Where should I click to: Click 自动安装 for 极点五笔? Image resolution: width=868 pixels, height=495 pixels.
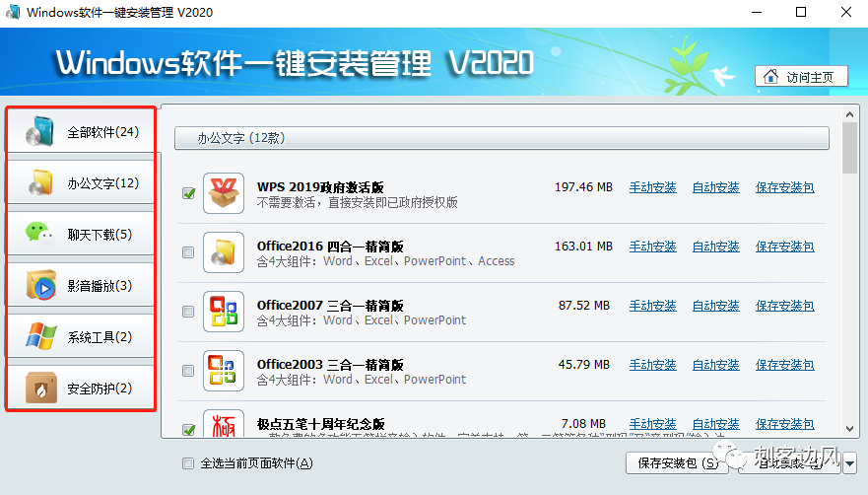(x=715, y=424)
